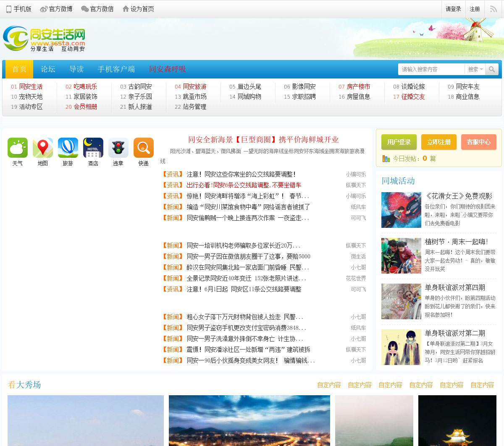
Task: Open the 手机客户端 nav tab
Action: [x=116, y=69]
